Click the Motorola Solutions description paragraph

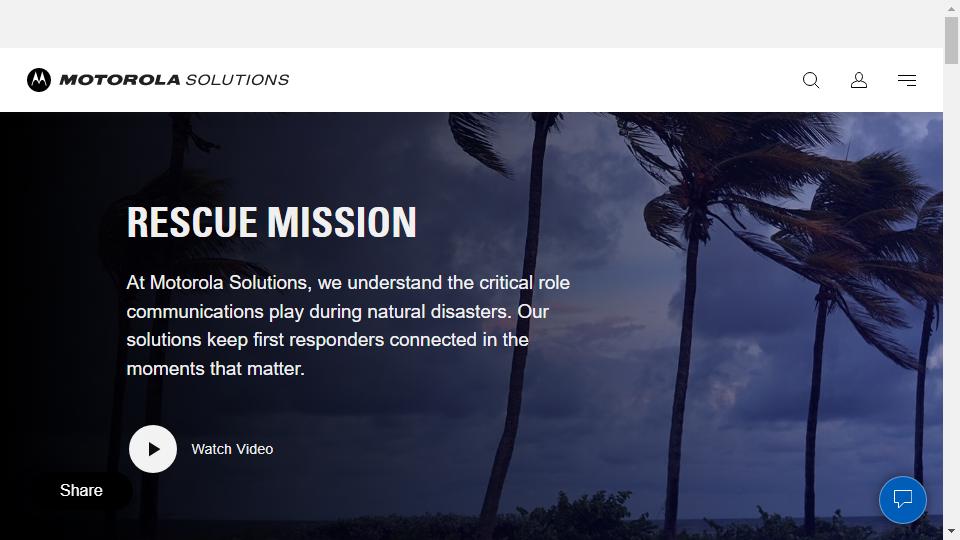[x=348, y=326]
